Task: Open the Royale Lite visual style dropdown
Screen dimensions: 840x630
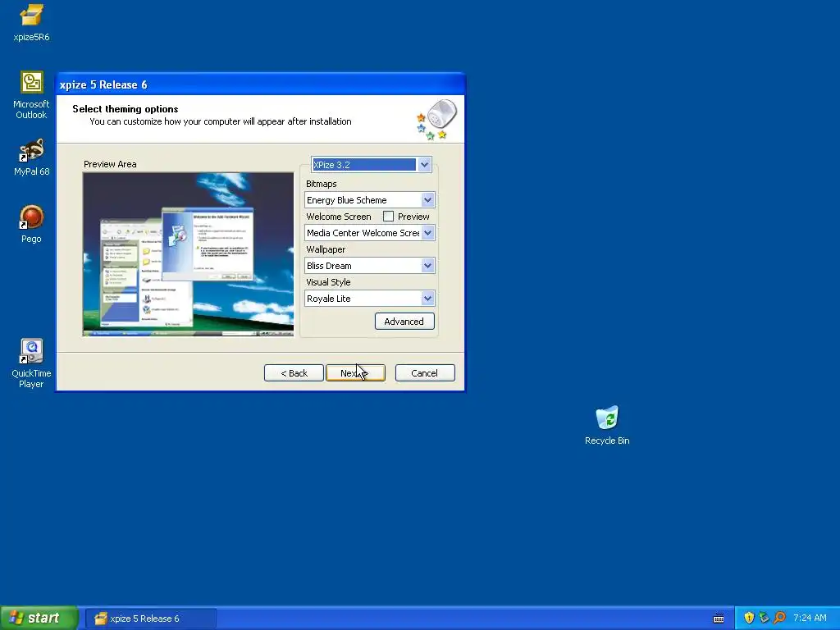Action: (427, 299)
